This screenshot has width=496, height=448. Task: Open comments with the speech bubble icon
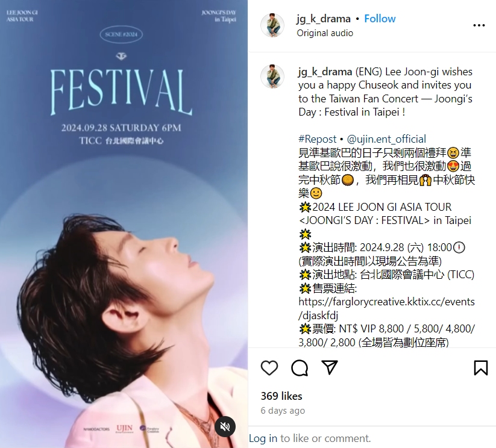click(x=300, y=368)
